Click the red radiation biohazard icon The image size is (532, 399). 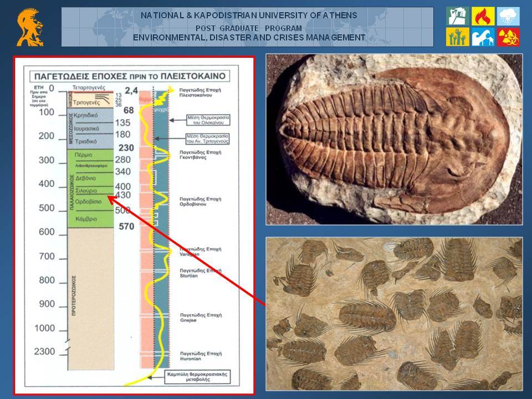coord(508,37)
